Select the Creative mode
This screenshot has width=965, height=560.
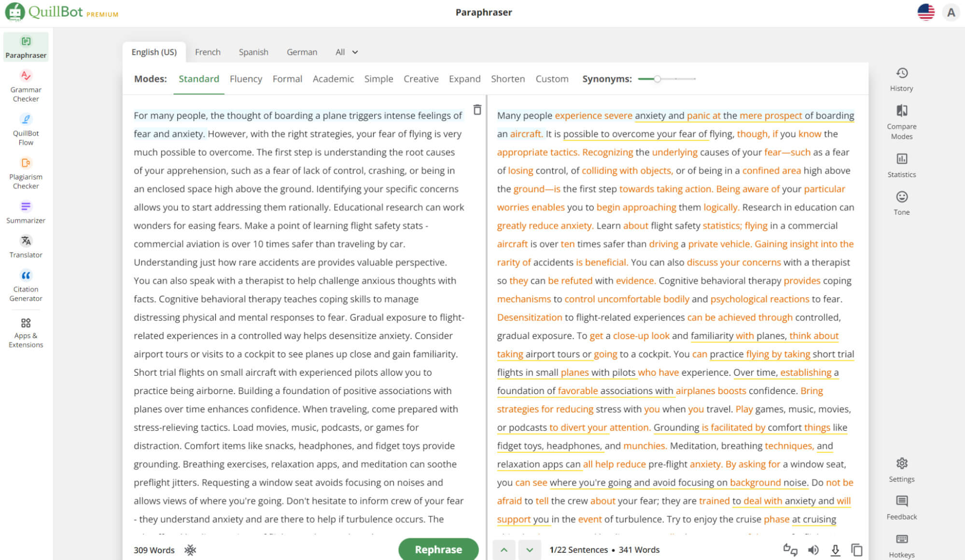coord(421,79)
